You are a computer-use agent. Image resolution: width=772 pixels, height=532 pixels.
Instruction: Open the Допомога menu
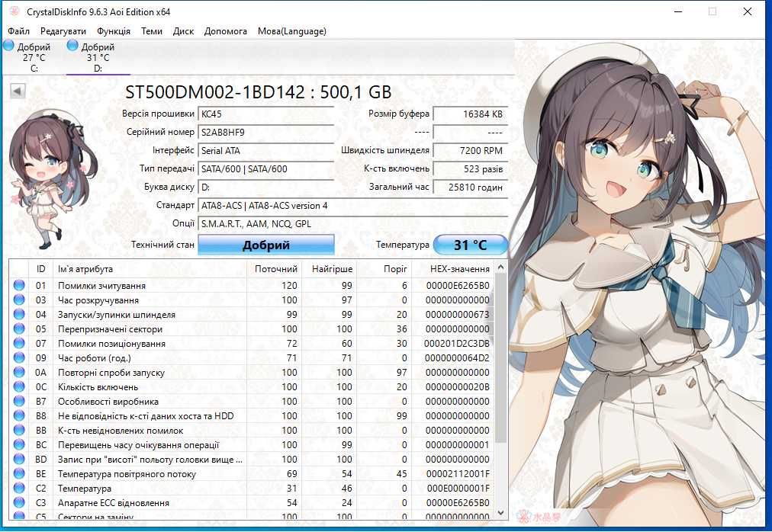pyautogui.click(x=226, y=31)
